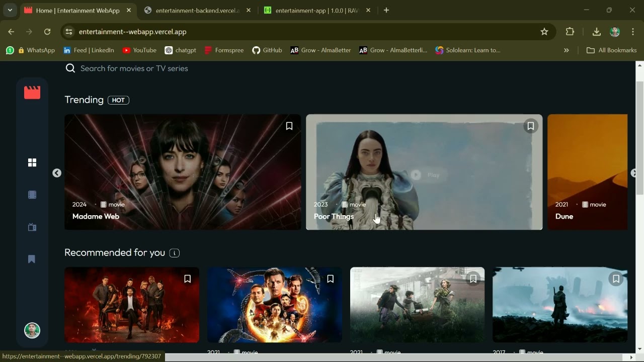
Task: Open the Chrome profile avatar
Action: click(615, 32)
